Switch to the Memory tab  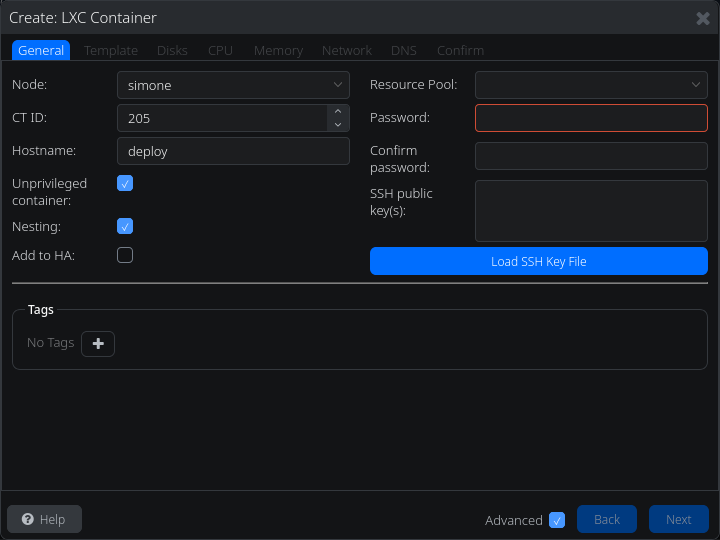point(278,50)
